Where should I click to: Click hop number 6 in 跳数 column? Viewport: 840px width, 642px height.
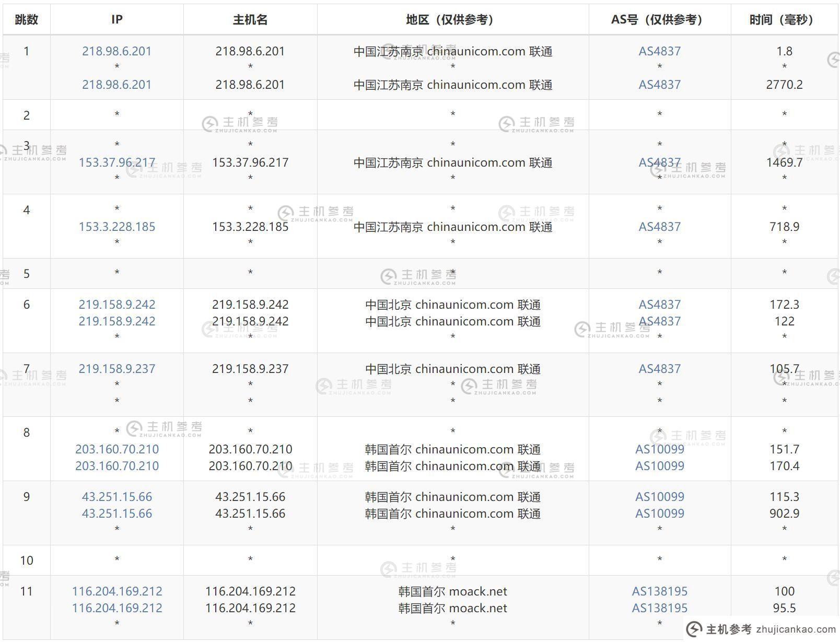coord(27,305)
